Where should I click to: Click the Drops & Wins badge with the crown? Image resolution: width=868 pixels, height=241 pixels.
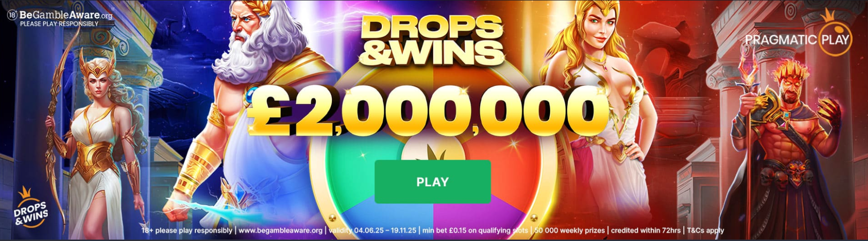coord(31,208)
